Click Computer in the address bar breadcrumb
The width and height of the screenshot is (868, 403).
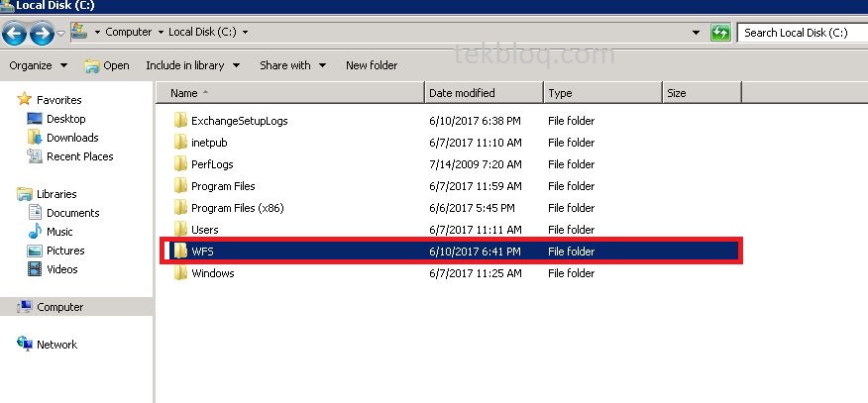click(x=129, y=32)
